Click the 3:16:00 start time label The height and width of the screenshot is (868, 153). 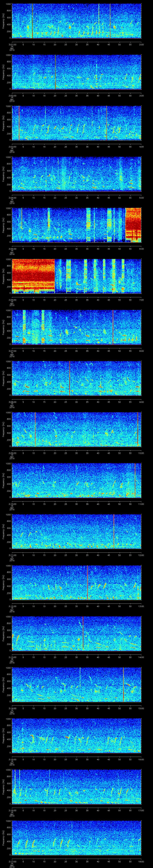tap(12, 810)
